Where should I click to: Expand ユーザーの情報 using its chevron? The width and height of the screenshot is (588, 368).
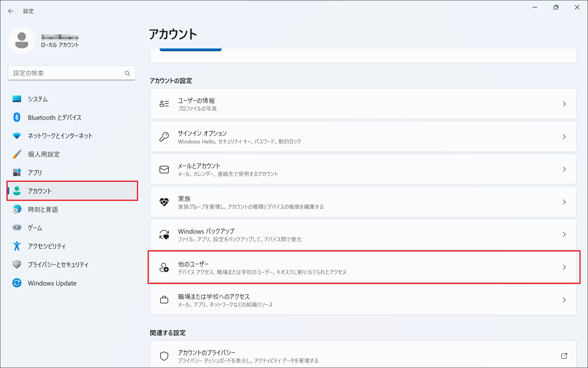(564, 104)
